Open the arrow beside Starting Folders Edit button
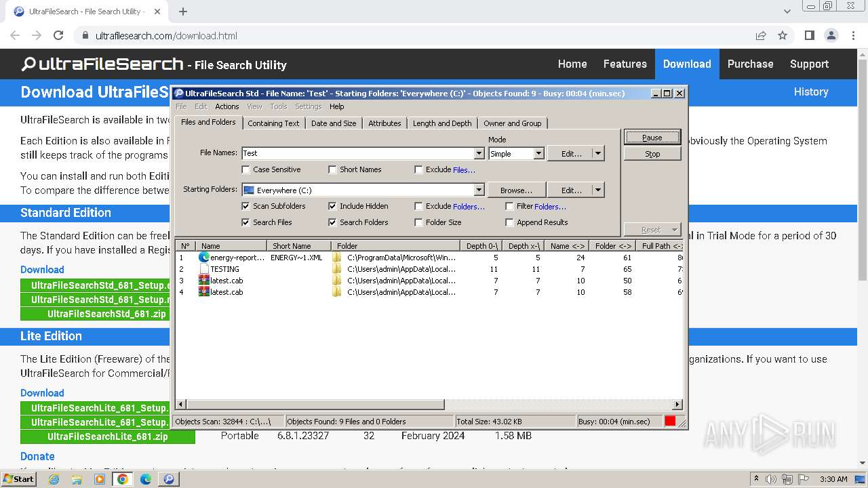The width and height of the screenshot is (868, 488). tap(598, 190)
